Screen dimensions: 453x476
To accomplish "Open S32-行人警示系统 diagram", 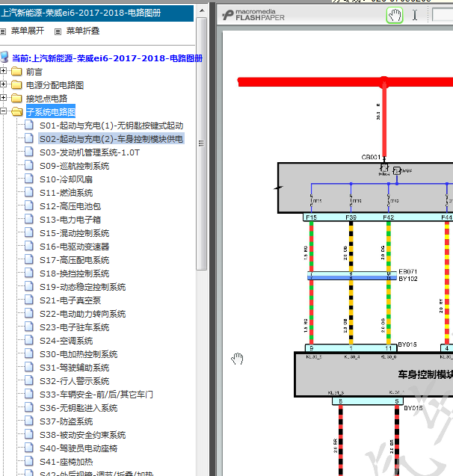I will pos(75,381).
